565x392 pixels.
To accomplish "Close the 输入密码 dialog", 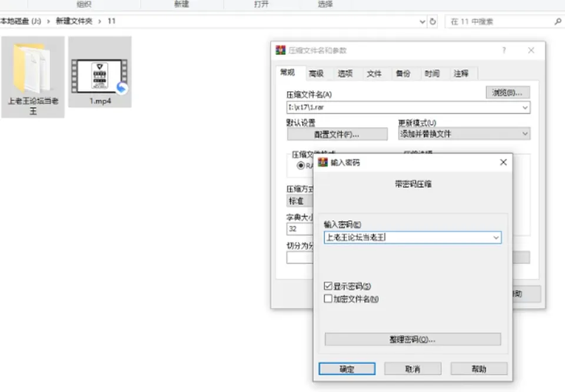I will pos(503,162).
